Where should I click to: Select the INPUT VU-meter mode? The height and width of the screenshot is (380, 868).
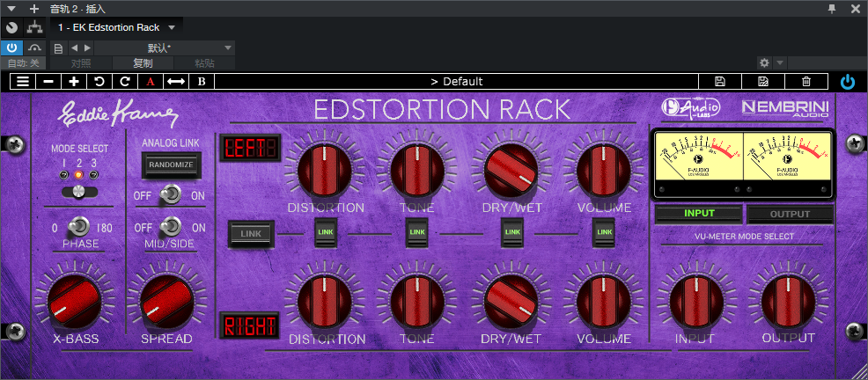[x=699, y=214]
